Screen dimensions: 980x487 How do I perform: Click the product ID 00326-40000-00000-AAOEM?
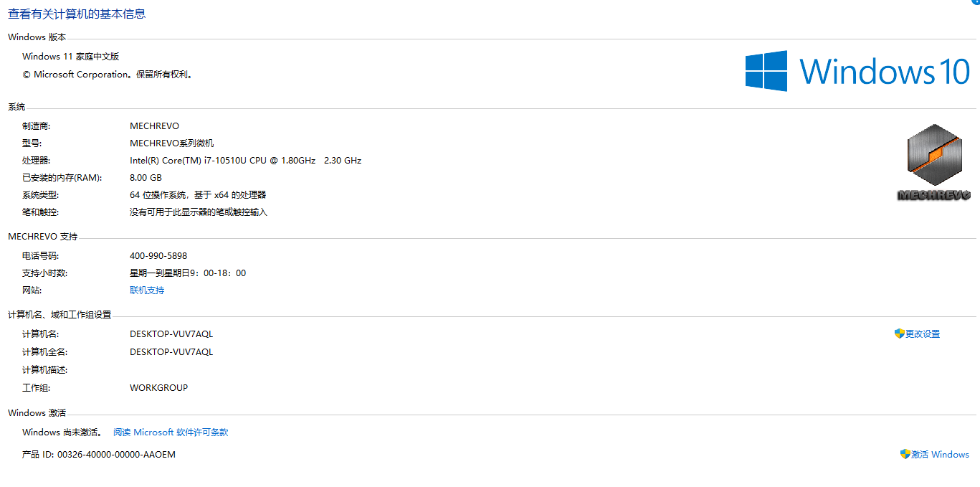coord(116,455)
